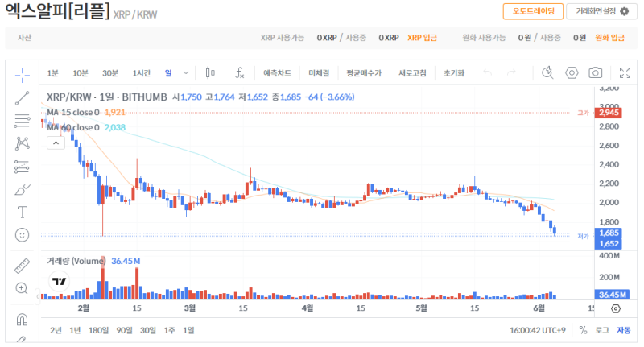This screenshot has height=347, width=644.
Task: Select the crosshair cursor tool
Action: (x=23, y=75)
